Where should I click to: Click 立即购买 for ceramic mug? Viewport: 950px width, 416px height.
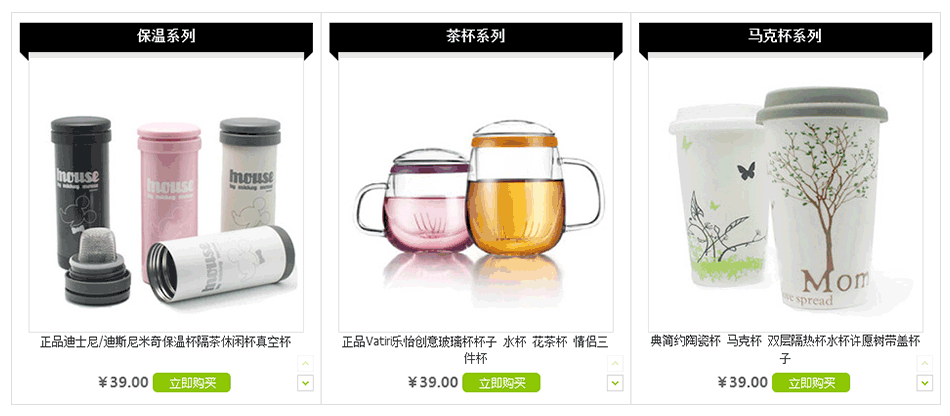point(811,383)
